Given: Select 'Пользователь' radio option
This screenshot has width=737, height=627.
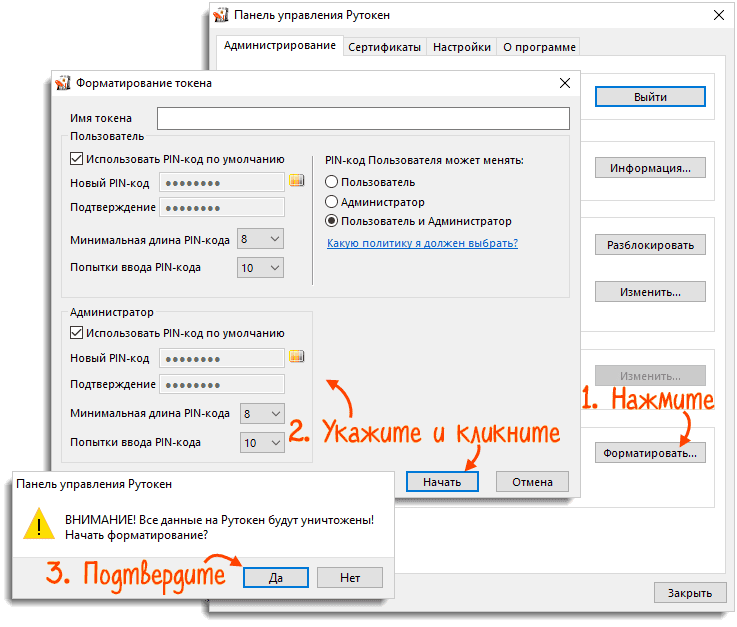Looking at the screenshot, I should coord(332,182).
